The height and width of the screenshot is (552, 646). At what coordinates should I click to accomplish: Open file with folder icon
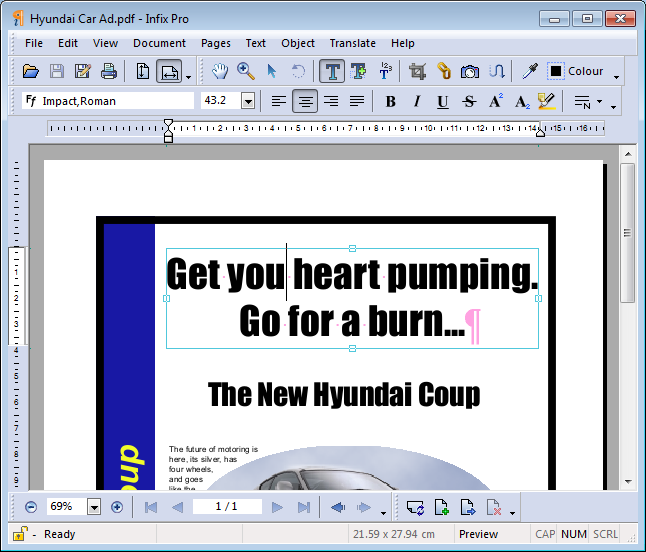(31, 71)
